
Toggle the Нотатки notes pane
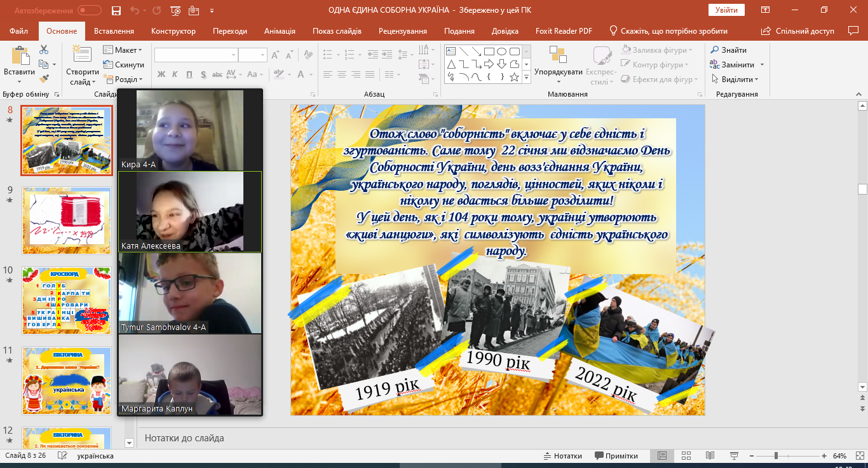[563, 456]
